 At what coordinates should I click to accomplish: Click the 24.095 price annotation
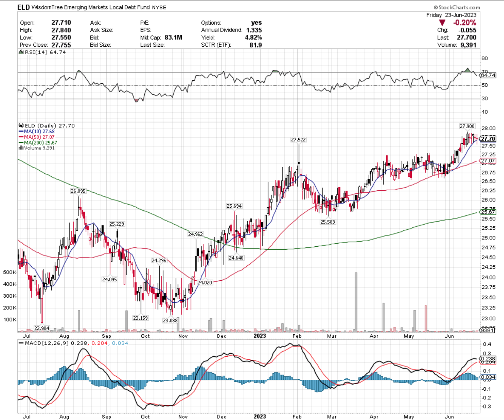tap(109, 279)
